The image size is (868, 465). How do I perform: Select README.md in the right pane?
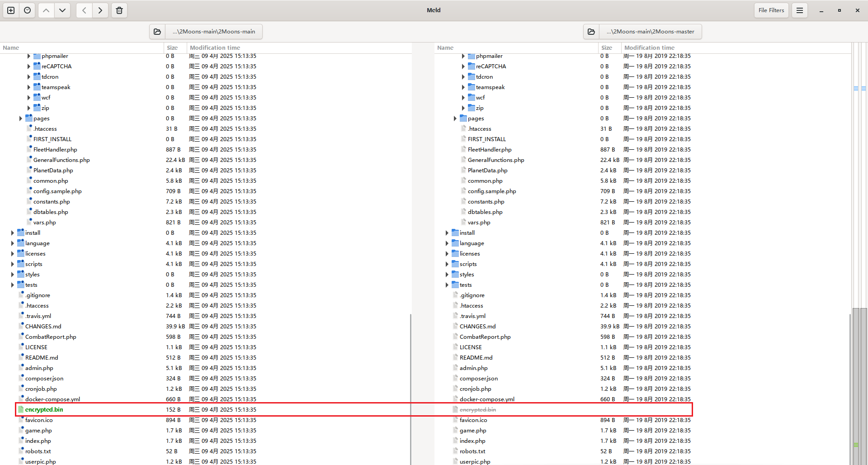[476, 358]
